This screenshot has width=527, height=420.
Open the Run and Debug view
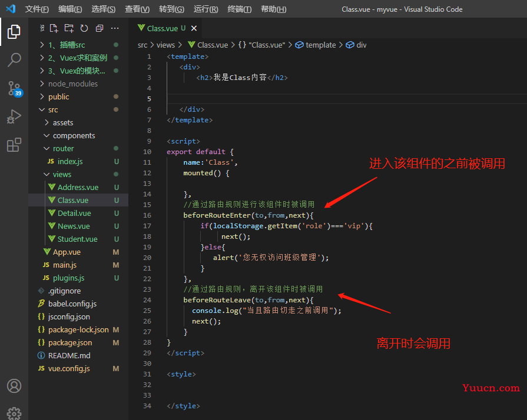[14, 116]
